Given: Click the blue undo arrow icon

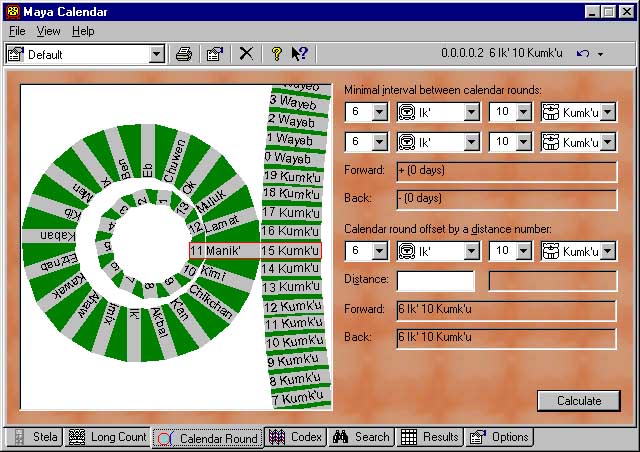Looking at the screenshot, I should [583, 53].
